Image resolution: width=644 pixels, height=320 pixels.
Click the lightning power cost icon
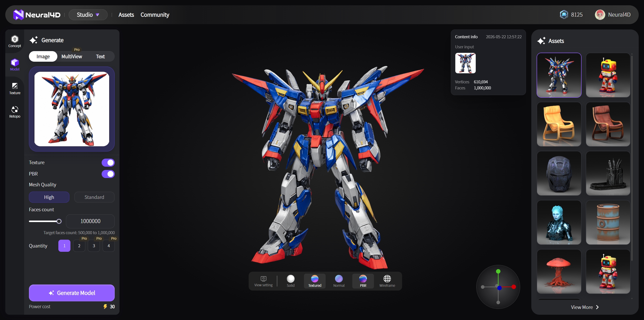click(x=105, y=306)
